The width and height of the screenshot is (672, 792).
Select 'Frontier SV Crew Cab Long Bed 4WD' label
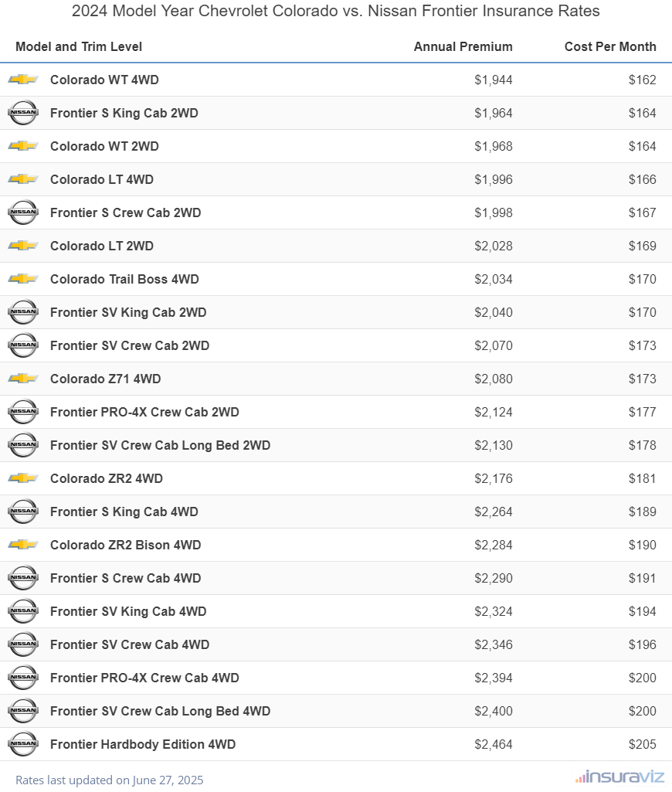click(x=161, y=711)
